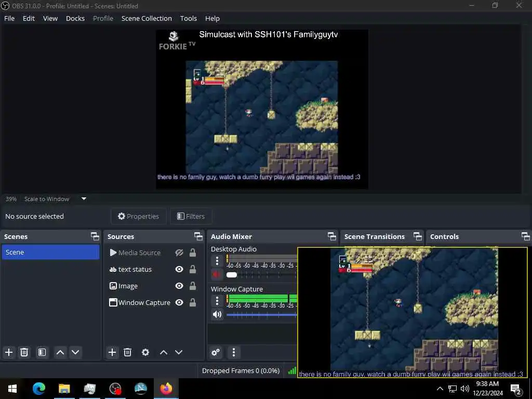
Task: Select Media Source in the Sources list
Action: click(139, 252)
